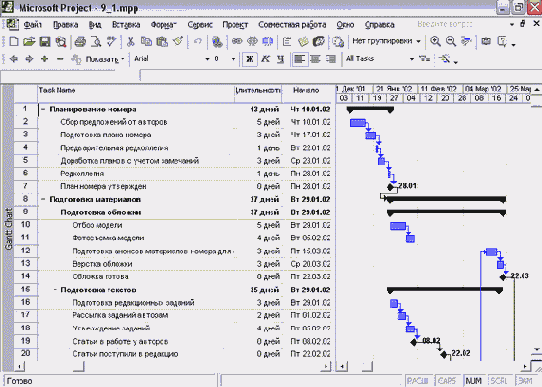This screenshot has width=542, height=387.
Task: Open the Arial font dropdown
Action: (207, 59)
